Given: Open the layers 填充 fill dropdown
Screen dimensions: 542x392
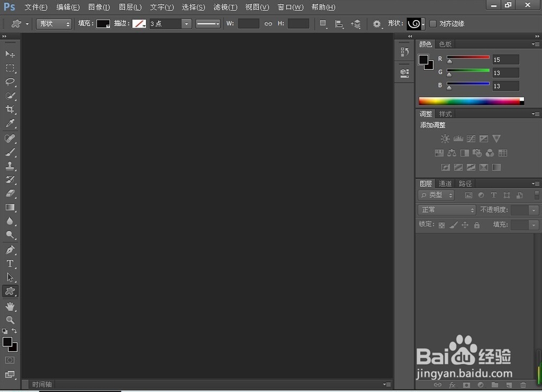Looking at the screenshot, I should click(534, 225).
